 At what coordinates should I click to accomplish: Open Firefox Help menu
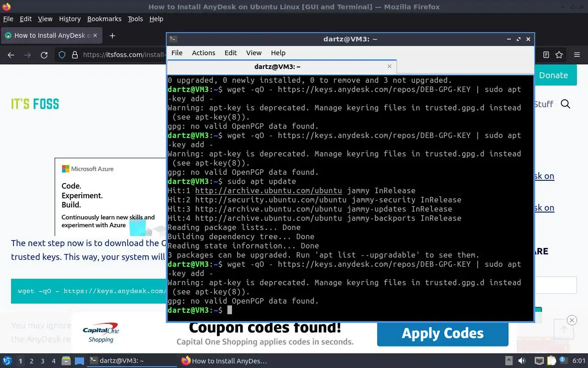(156, 19)
